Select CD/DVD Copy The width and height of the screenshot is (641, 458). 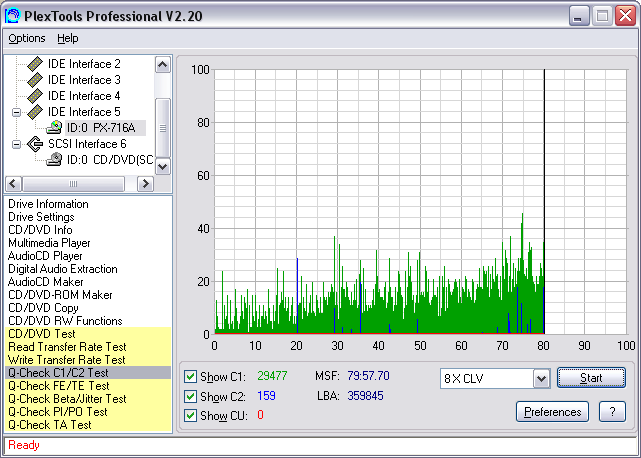pyautogui.click(x=43, y=308)
